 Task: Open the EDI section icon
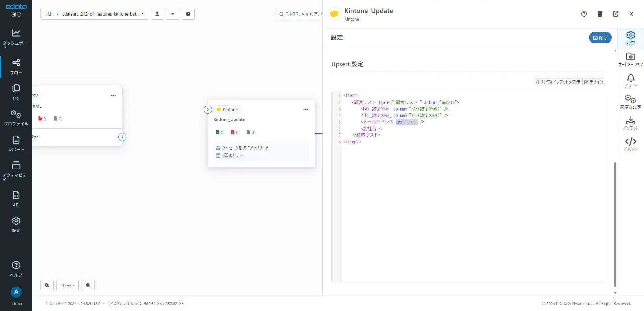[16, 92]
